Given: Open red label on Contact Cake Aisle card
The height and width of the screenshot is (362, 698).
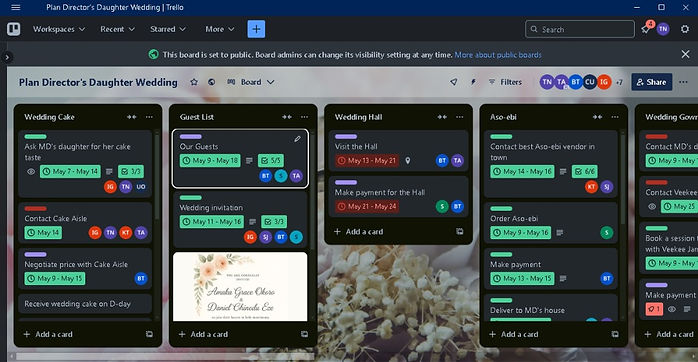Looking at the screenshot, I should (x=36, y=208).
